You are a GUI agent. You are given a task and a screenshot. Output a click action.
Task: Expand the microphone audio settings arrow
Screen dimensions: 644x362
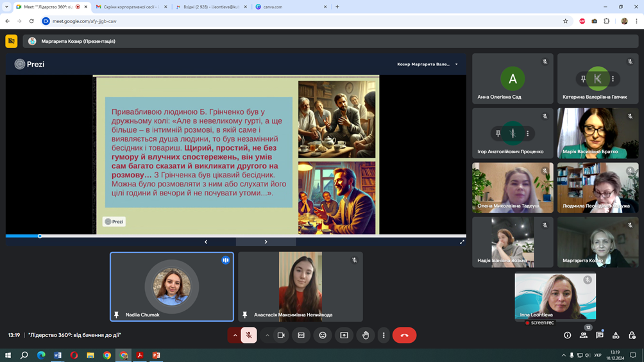(235, 335)
